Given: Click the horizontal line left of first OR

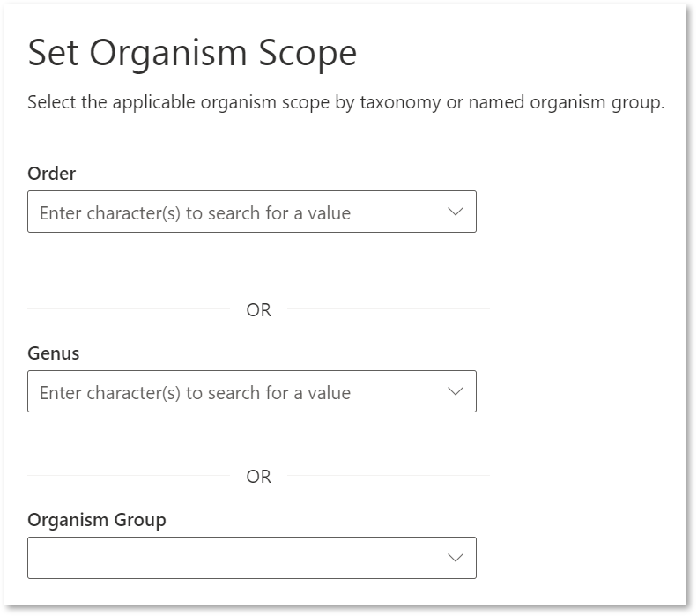Looking at the screenshot, I should (129, 309).
